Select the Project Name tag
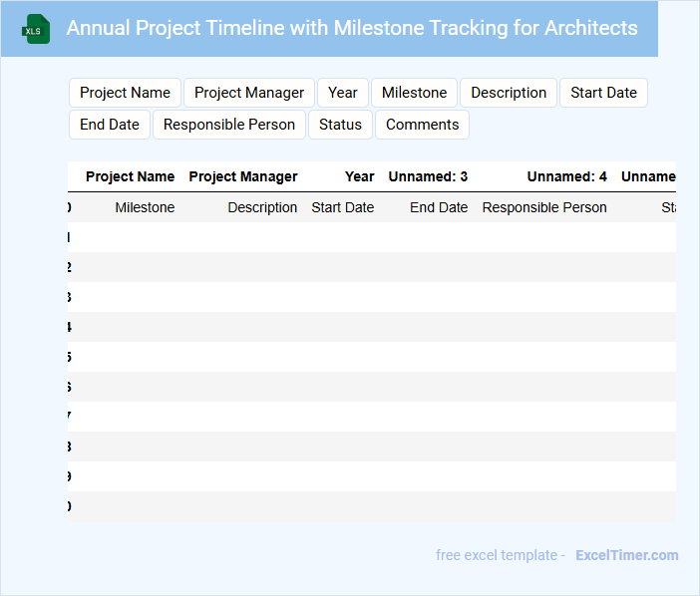 pyautogui.click(x=125, y=93)
